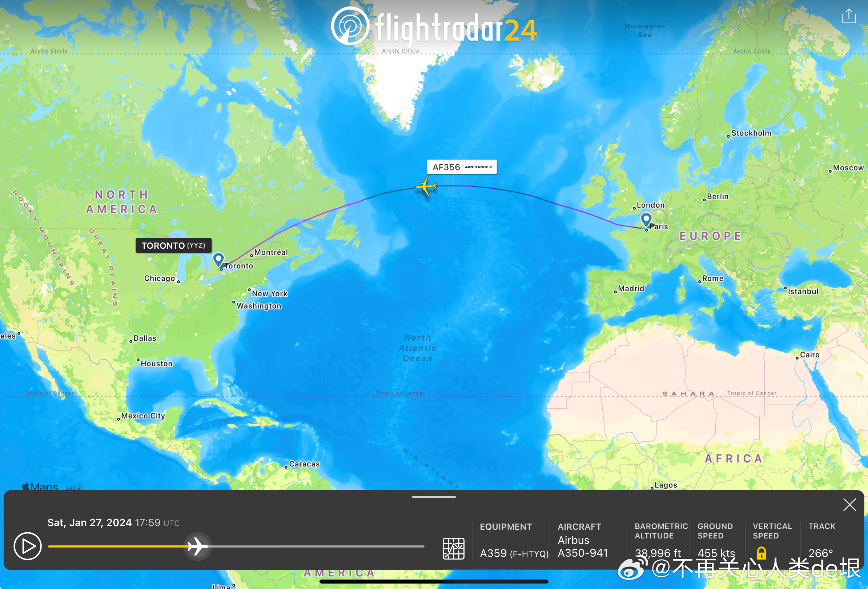This screenshot has height=589, width=868.
Task: Tap the Airbus A350-941 aircraft field
Action: [x=582, y=546]
